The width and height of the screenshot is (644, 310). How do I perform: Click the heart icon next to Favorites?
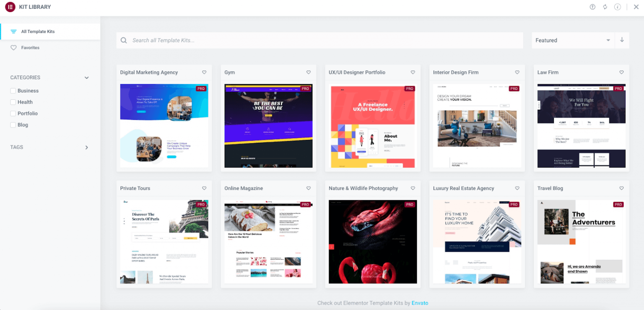tap(13, 48)
